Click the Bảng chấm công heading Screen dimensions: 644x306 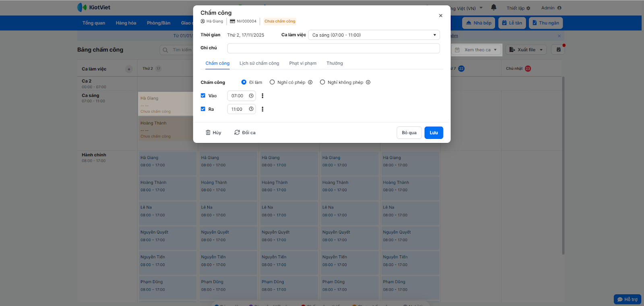click(x=100, y=50)
